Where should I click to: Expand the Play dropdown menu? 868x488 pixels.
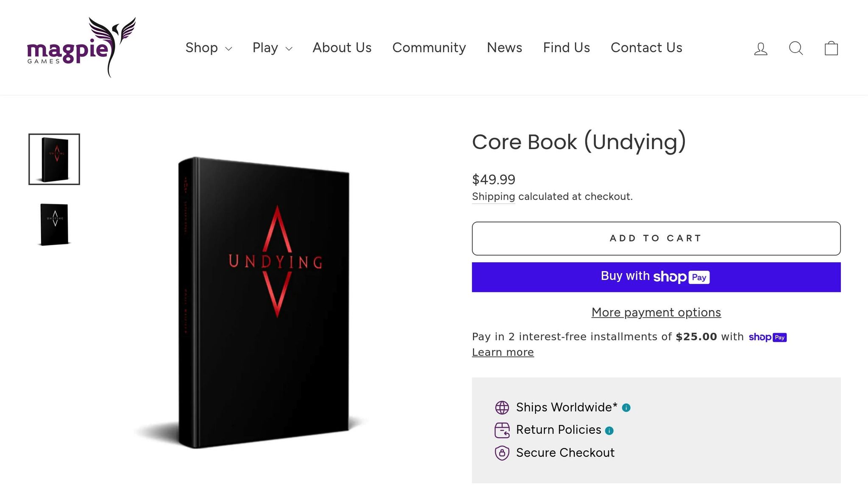tap(272, 47)
